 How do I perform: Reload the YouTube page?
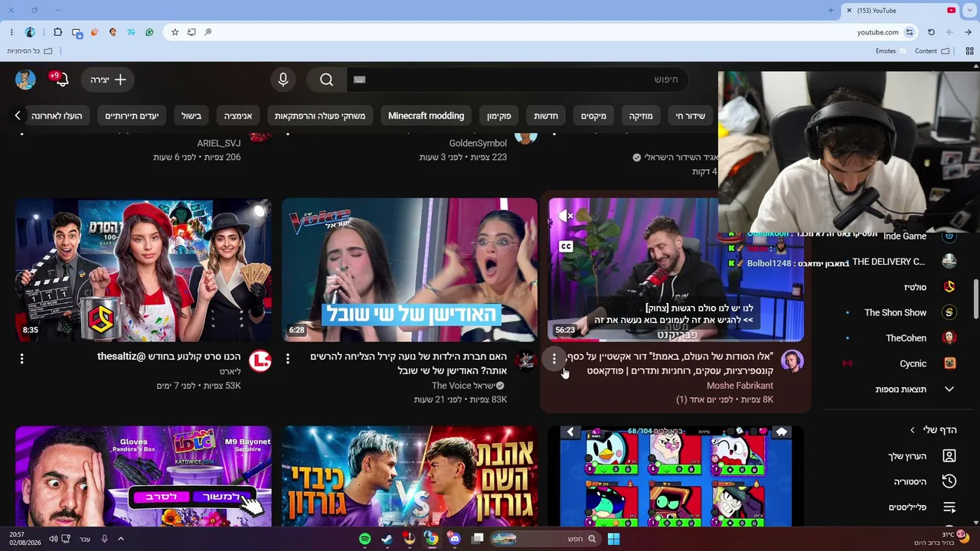click(931, 32)
